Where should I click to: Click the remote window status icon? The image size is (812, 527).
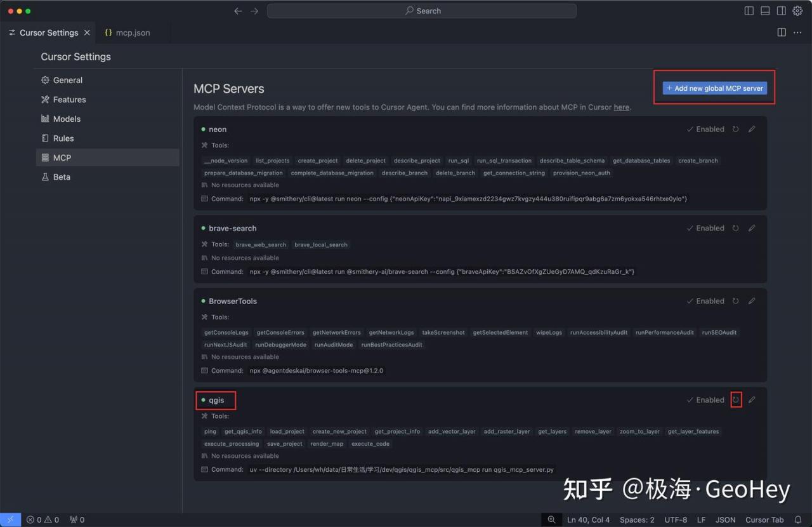coord(10,519)
